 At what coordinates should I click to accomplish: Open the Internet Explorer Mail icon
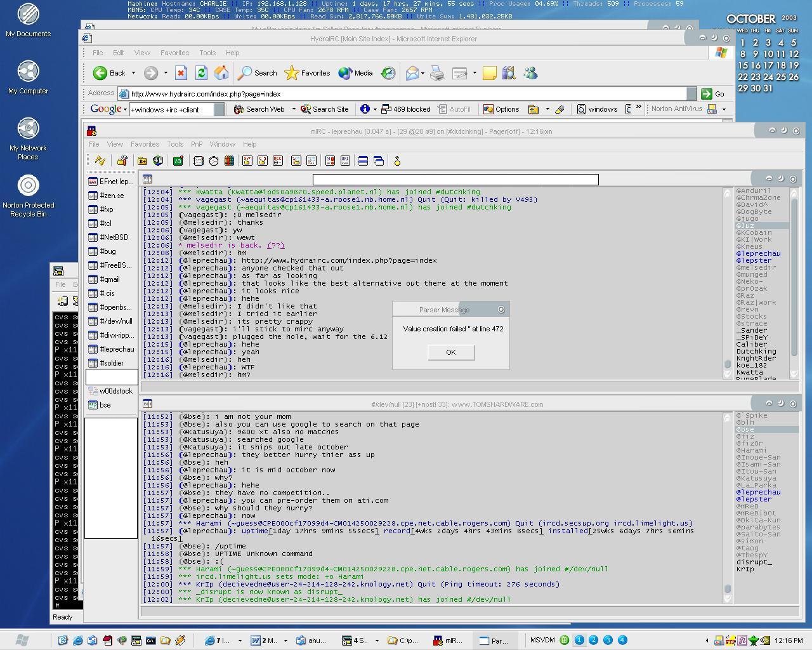click(x=412, y=73)
